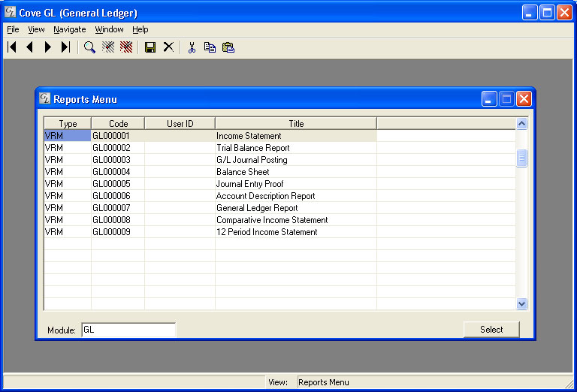The height and width of the screenshot is (392, 577).
Task: Copy with the two-pages icon
Action: pos(210,47)
